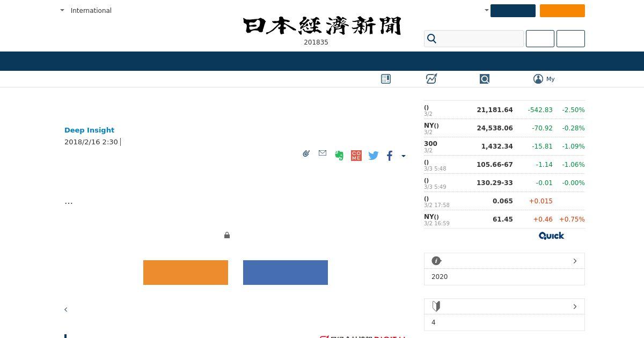644x338 pixels.
Task: Select the 300 index value 1,432.34
Action: click(x=497, y=146)
